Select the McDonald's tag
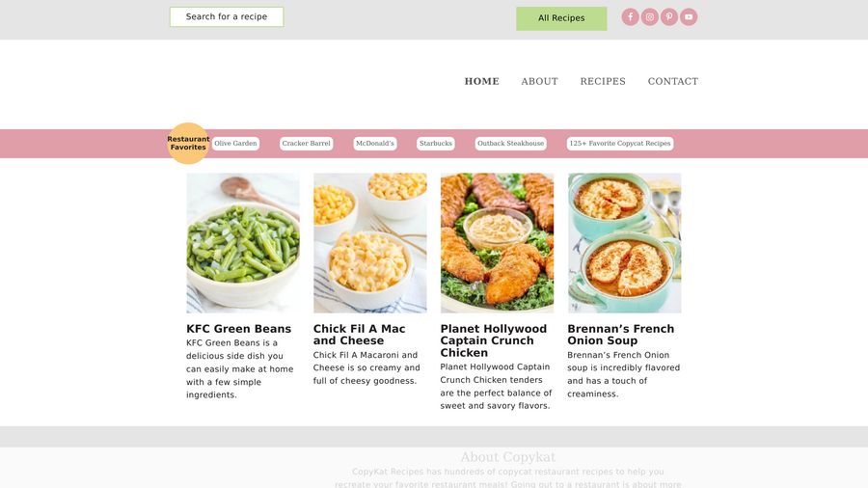This screenshot has height=488, width=868. click(375, 144)
